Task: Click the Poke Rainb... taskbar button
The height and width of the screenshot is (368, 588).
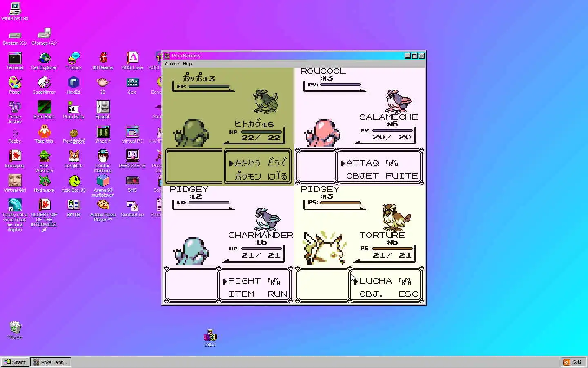Action: click(x=51, y=362)
